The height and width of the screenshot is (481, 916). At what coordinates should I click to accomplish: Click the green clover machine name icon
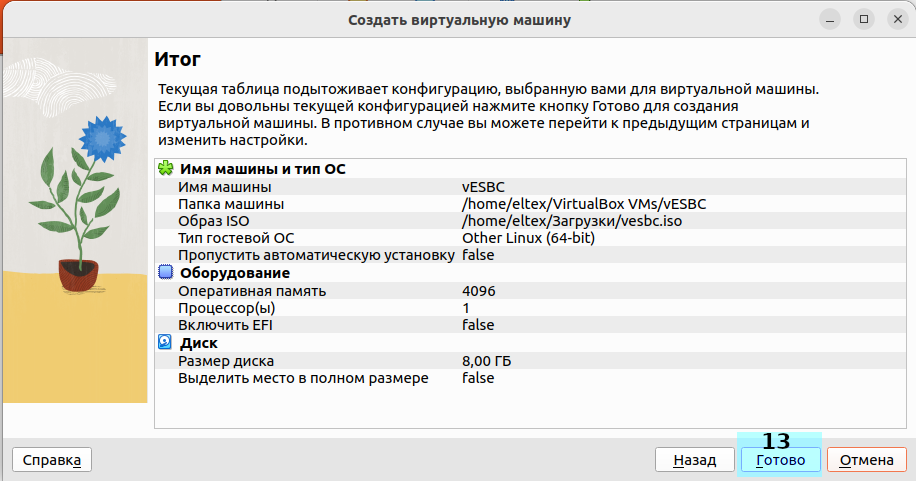166,169
